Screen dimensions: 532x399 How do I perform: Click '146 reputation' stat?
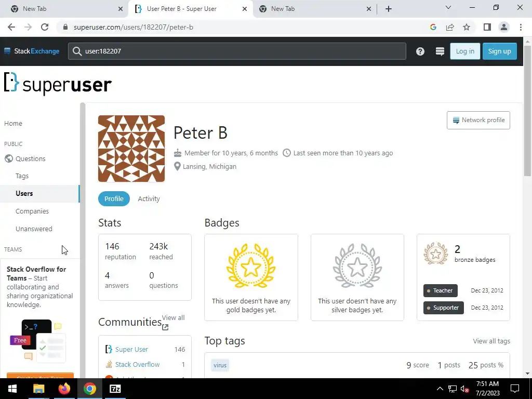pyautogui.click(x=121, y=251)
